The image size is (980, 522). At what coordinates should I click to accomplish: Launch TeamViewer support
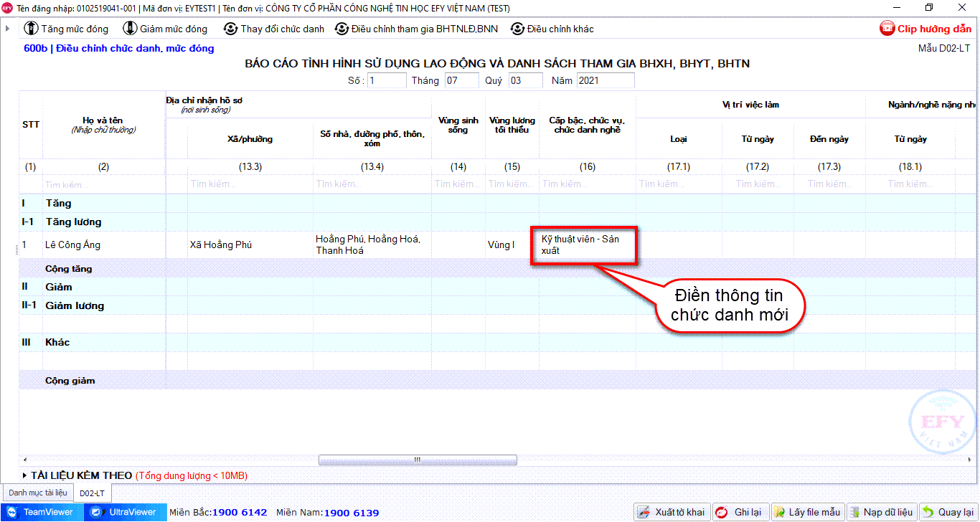pos(41,512)
